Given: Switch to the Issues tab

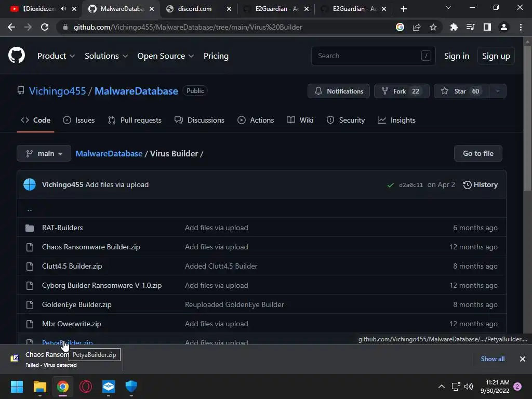Looking at the screenshot, I should click(79, 120).
